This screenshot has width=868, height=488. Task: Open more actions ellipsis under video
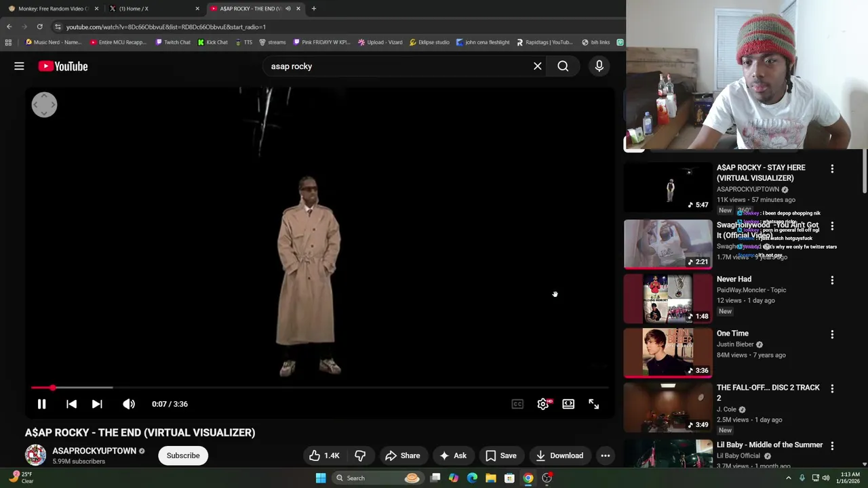point(606,455)
